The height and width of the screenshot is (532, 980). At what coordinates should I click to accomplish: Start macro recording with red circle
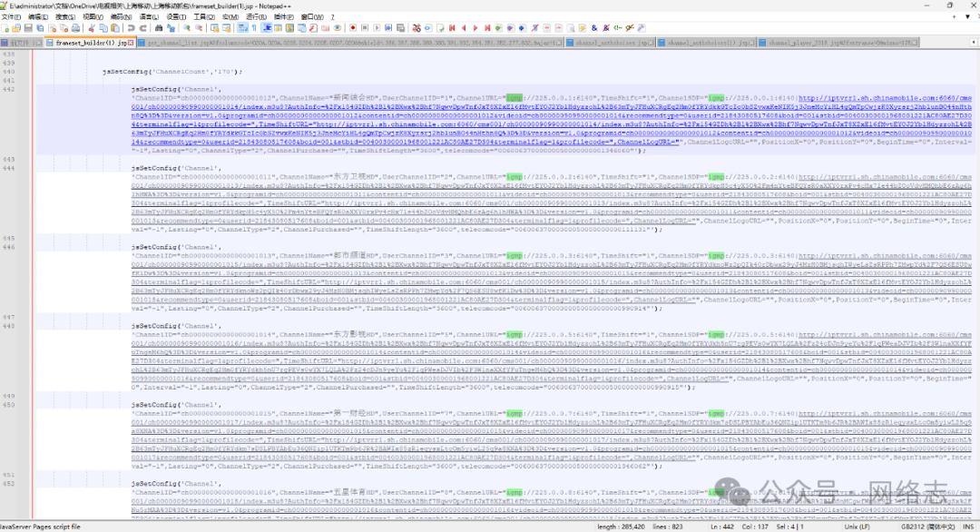(x=352, y=28)
